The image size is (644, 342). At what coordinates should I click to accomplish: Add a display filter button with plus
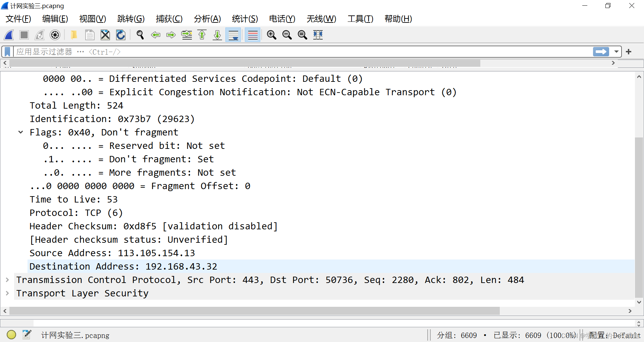(629, 52)
